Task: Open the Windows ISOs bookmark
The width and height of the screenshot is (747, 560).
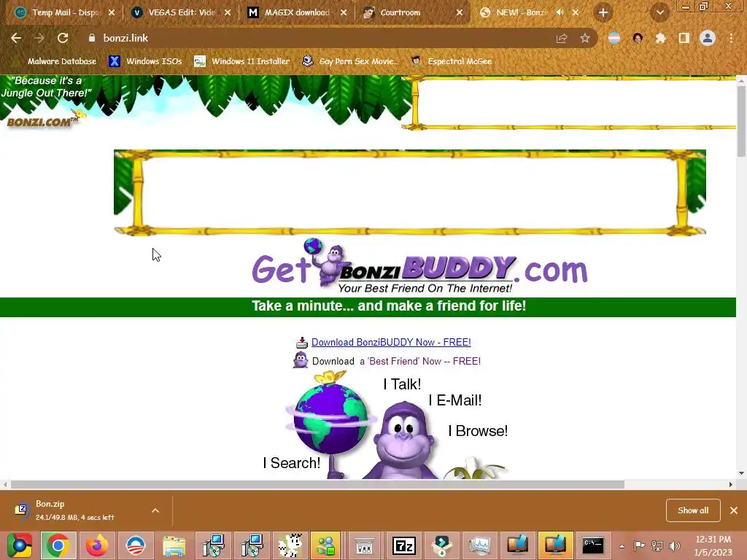Action: [145, 61]
